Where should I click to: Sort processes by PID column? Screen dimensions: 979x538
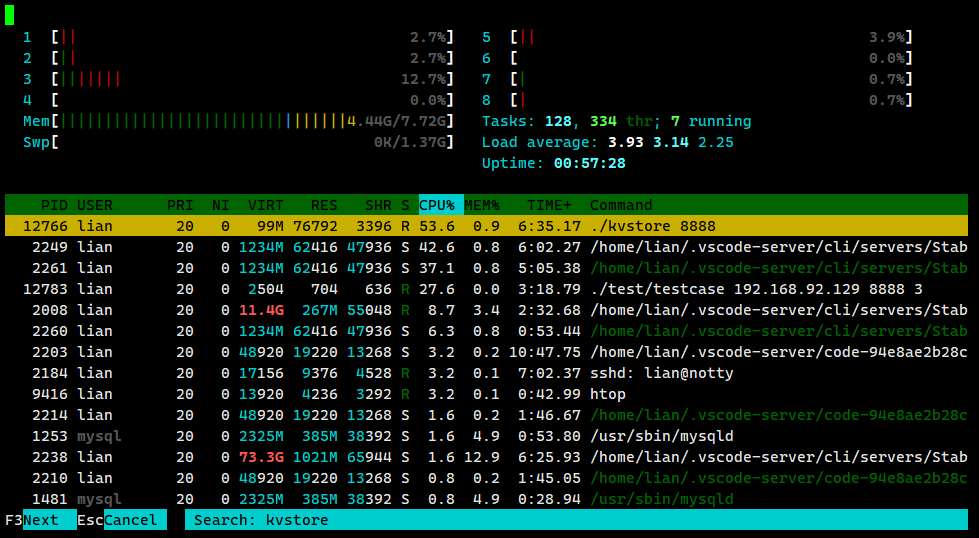pyautogui.click(x=54, y=205)
